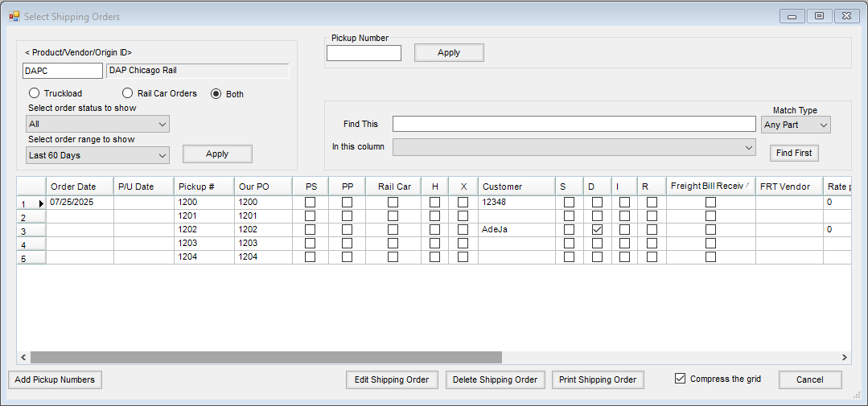Open the Last 60 Days range dropdown
868x406 pixels.
pyautogui.click(x=97, y=155)
